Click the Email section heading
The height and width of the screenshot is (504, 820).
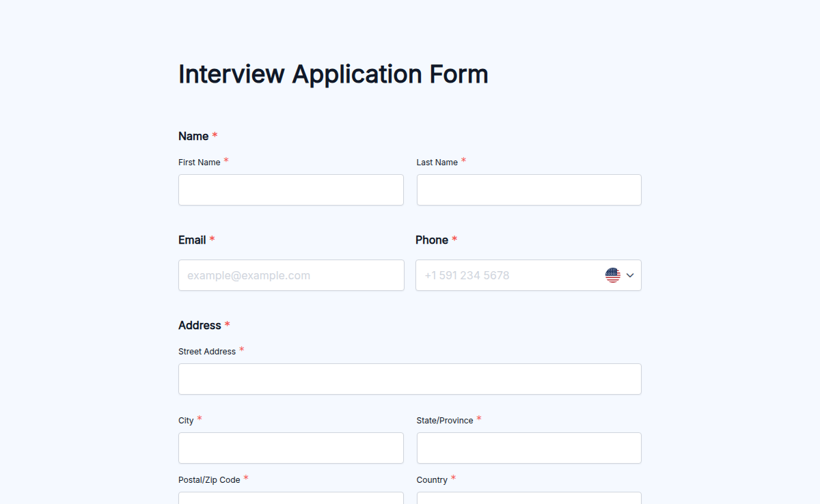coord(191,240)
